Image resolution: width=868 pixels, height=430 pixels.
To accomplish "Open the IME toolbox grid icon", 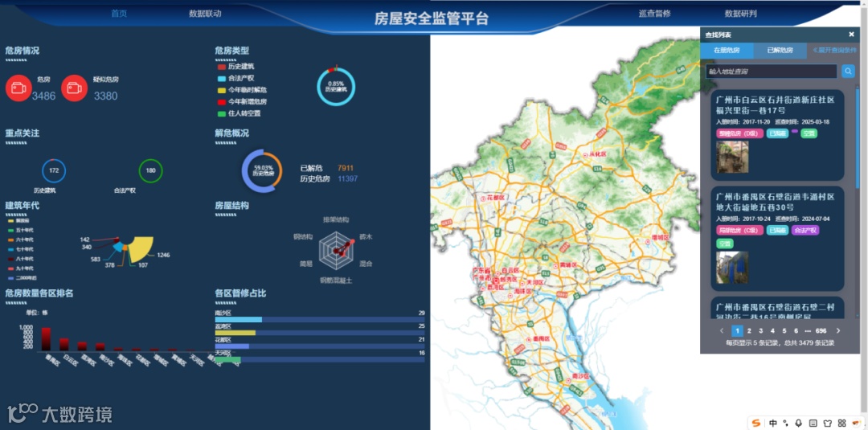I will [841, 423].
